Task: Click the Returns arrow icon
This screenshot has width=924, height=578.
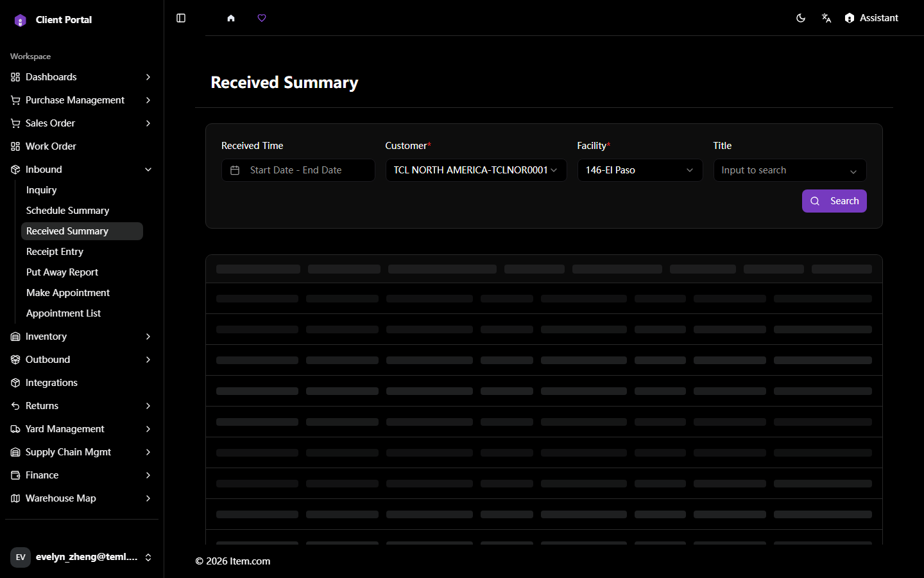Action: click(x=15, y=406)
